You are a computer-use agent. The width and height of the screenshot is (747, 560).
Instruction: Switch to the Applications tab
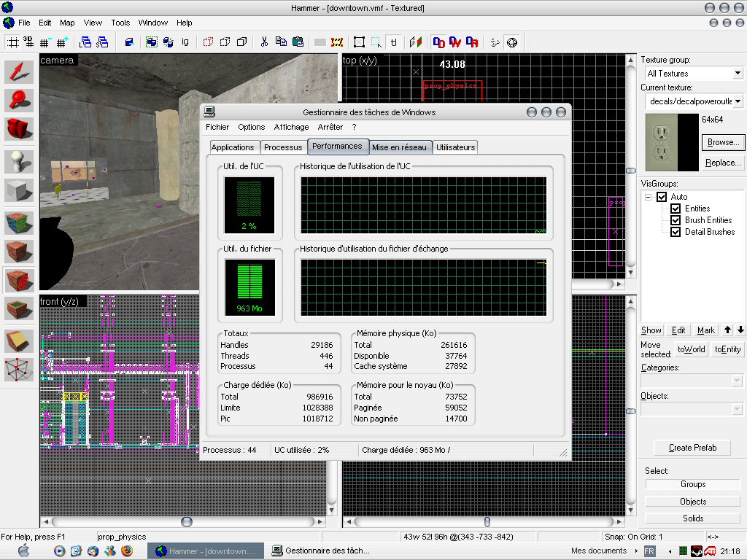pos(233,147)
